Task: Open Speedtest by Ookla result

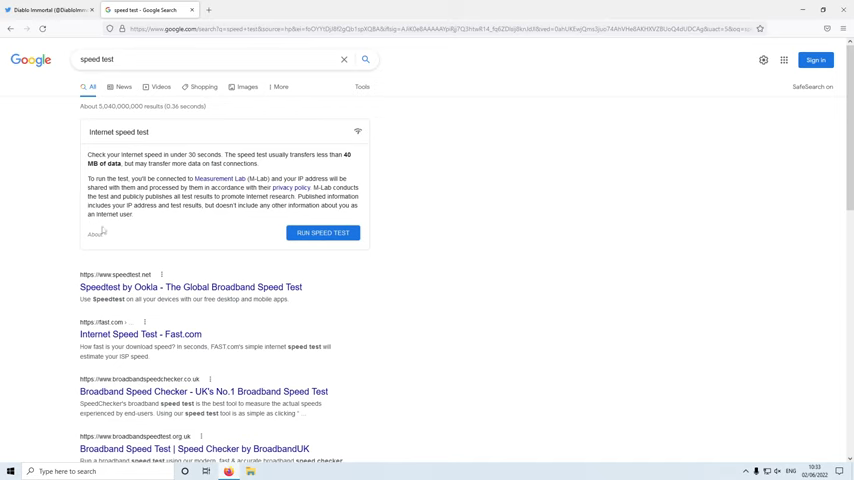Action: (191, 287)
